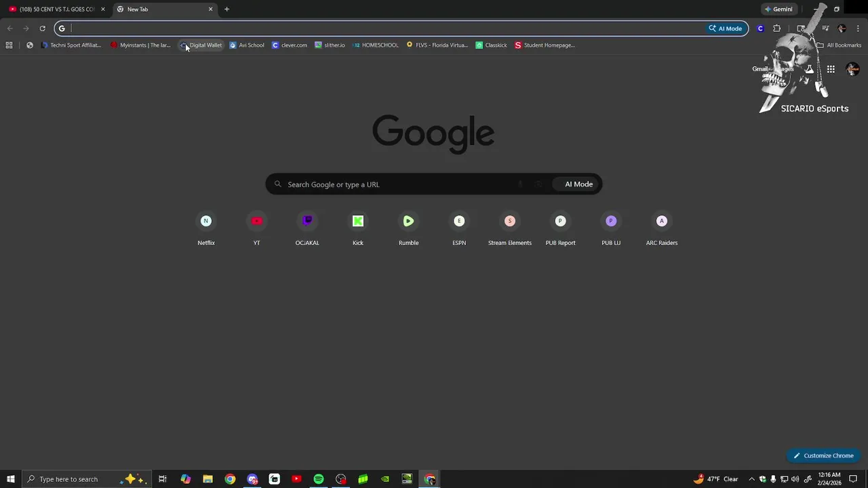Open All Bookmarks folder
Viewport: 868px width, 488px height.
click(839, 45)
